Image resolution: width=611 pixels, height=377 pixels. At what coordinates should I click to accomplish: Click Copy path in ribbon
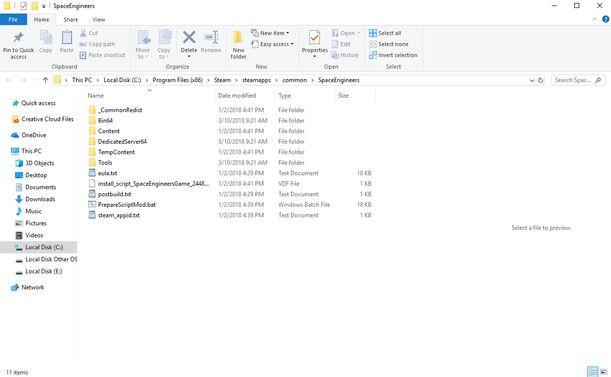[x=97, y=44]
